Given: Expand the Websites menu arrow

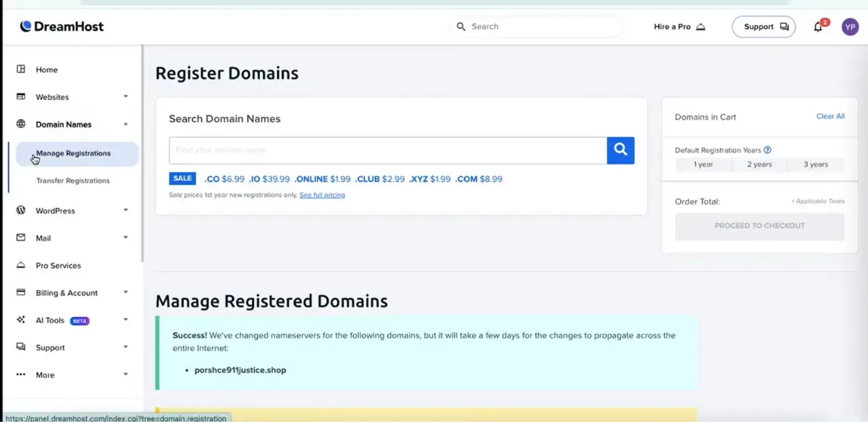Looking at the screenshot, I should pos(125,96).
